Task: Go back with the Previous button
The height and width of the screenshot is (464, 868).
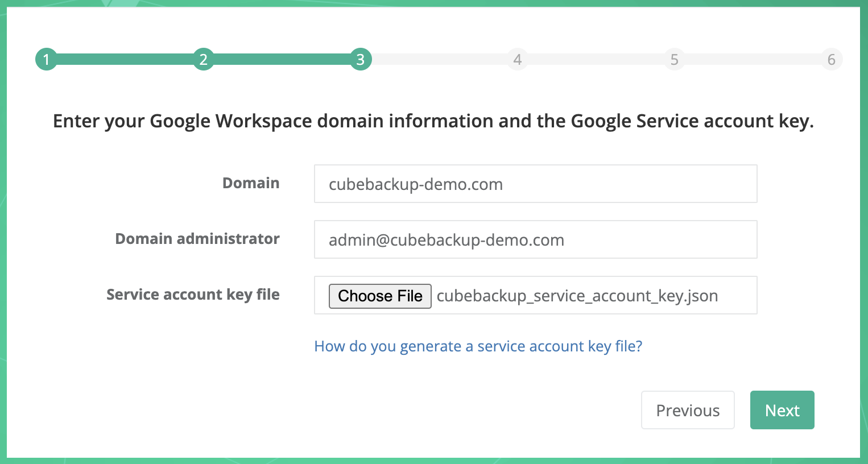Action: (688, 410)
